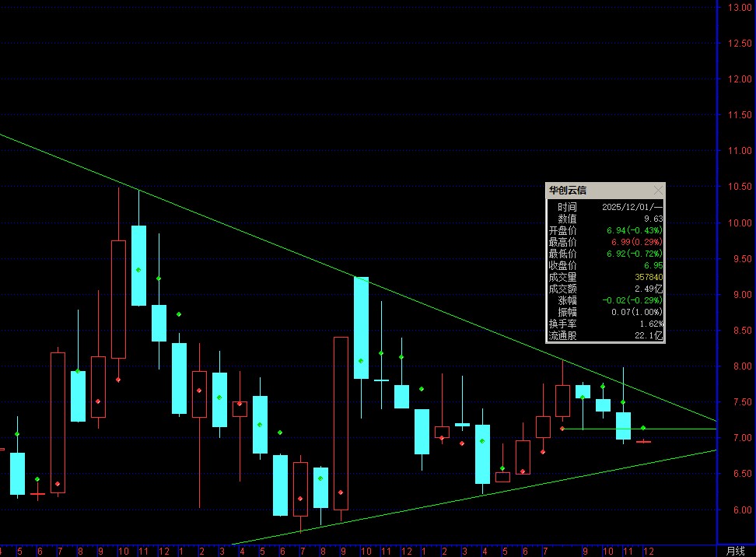
Task: Click the 最高价 row label
Action: click(562, 242)
